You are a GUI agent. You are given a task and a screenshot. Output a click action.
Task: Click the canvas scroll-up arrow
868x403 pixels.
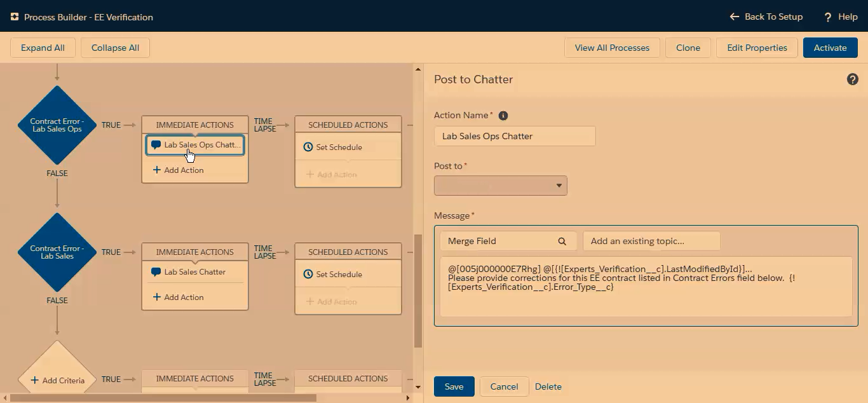[417, 68]
